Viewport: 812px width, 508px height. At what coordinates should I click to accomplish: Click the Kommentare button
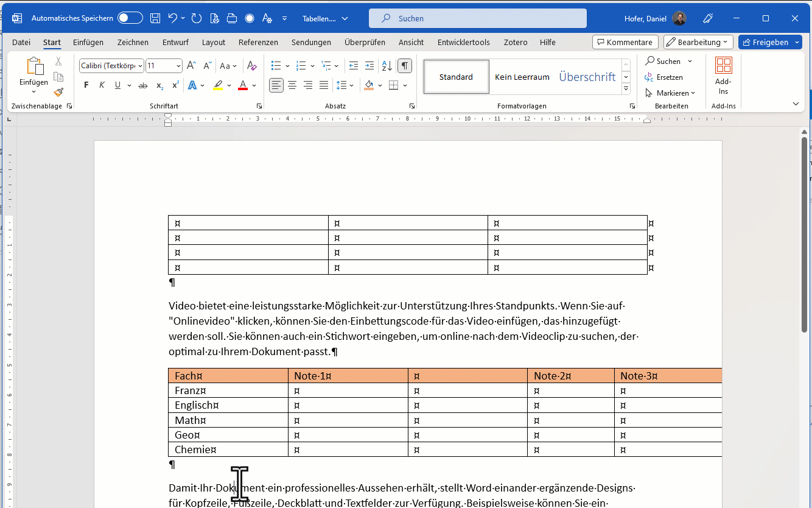click(625, 42)
